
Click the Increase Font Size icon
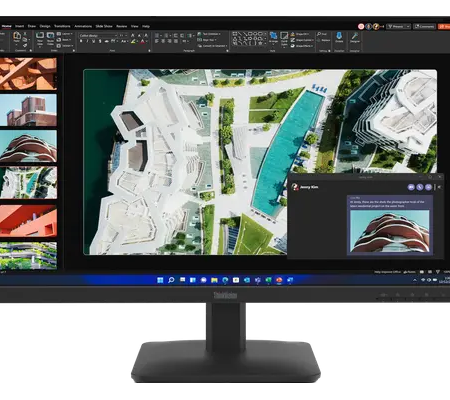(x=133, y=35)
